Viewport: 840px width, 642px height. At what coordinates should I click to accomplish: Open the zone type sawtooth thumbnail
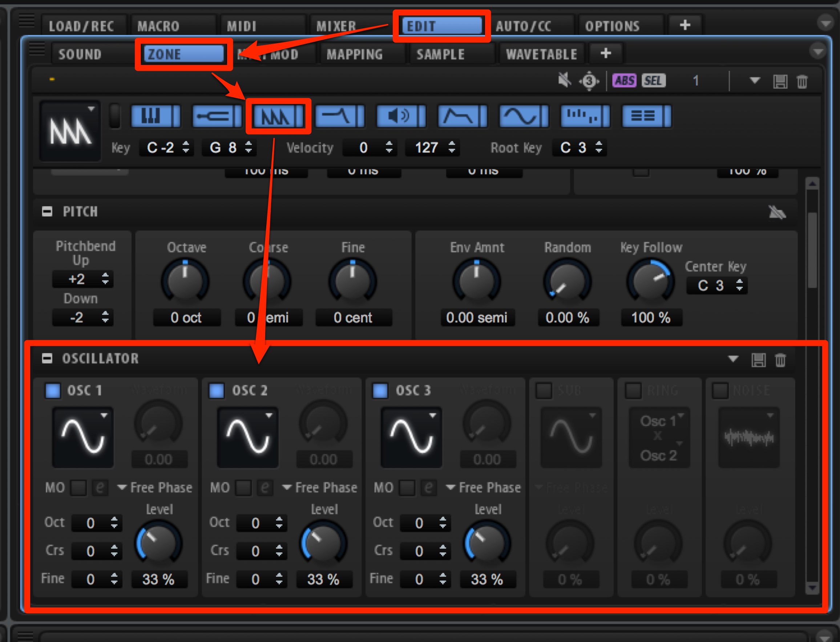70,131
